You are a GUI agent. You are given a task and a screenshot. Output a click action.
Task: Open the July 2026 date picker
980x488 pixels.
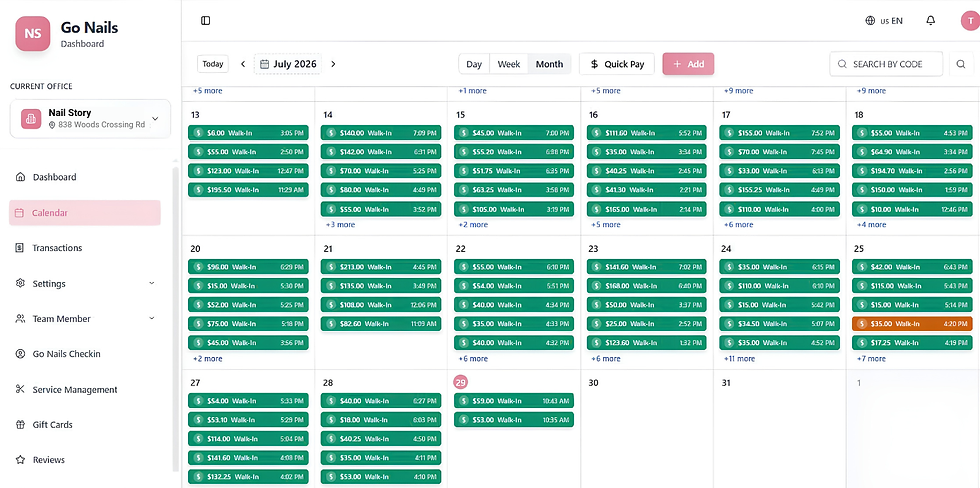288,64
